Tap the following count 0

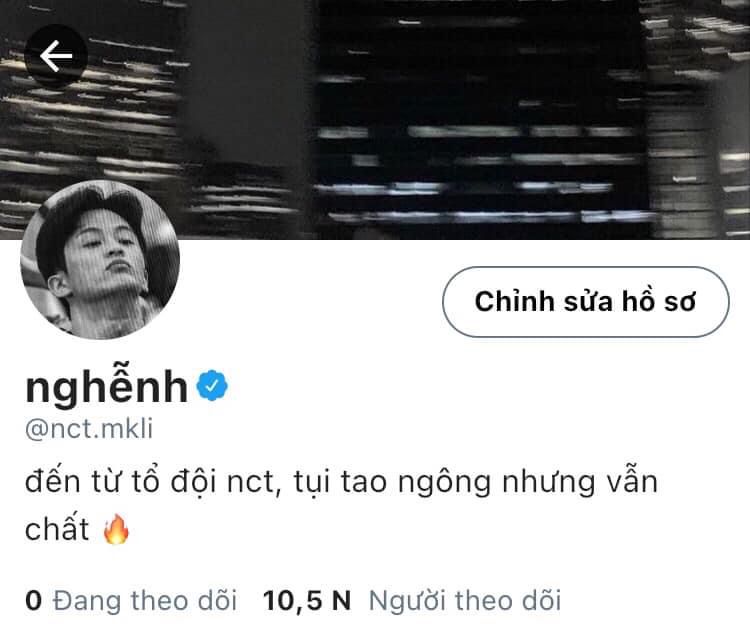[33, 601]
